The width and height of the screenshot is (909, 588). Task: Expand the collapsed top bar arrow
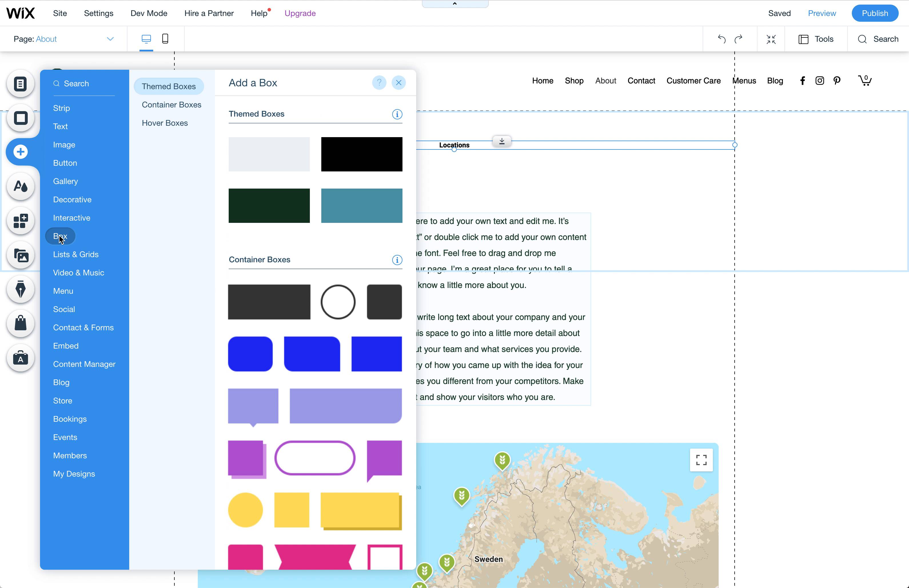tap(454, 4)
